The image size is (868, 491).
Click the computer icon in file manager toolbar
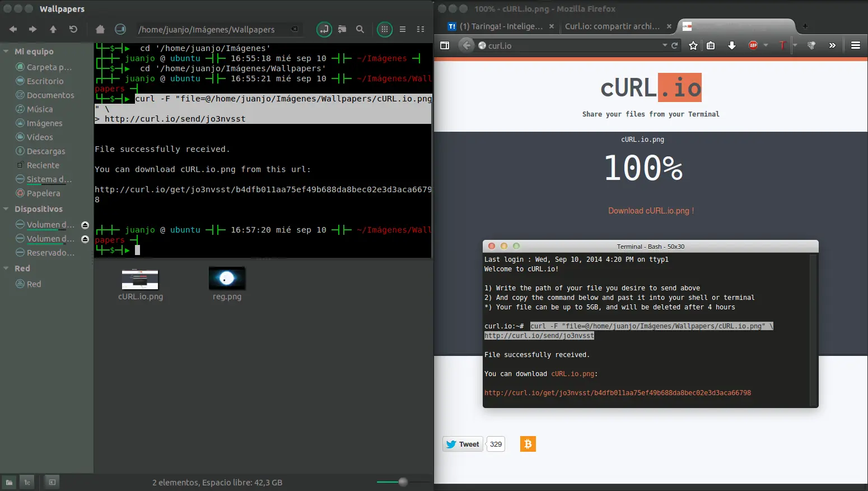click(x=120, y=29)
